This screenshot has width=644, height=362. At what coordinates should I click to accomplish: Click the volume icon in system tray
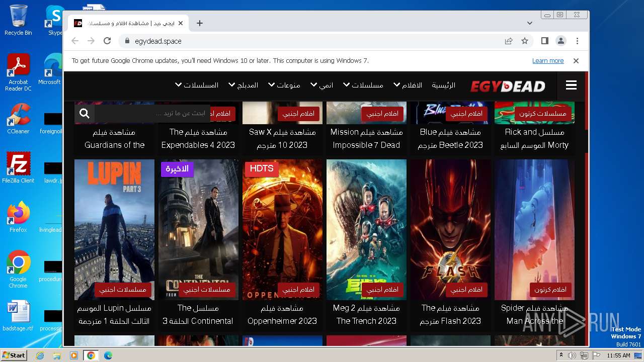coord(572,355)
